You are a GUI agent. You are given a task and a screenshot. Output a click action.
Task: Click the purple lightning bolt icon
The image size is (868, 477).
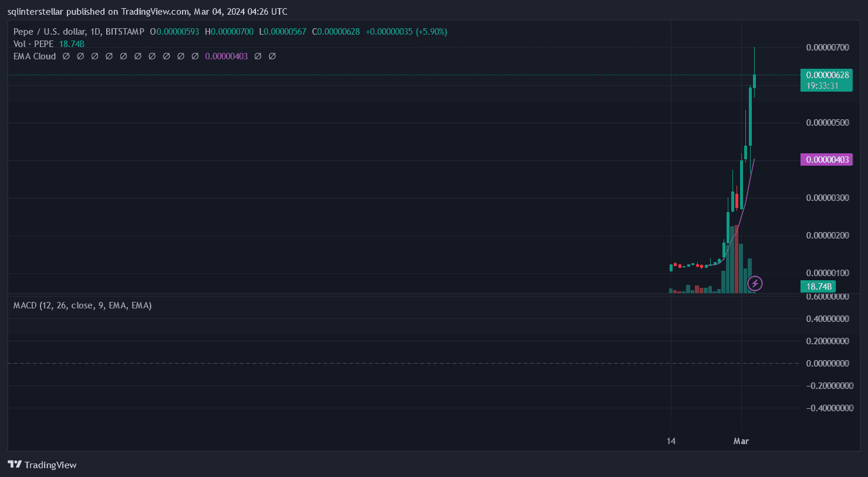point(755,284)
